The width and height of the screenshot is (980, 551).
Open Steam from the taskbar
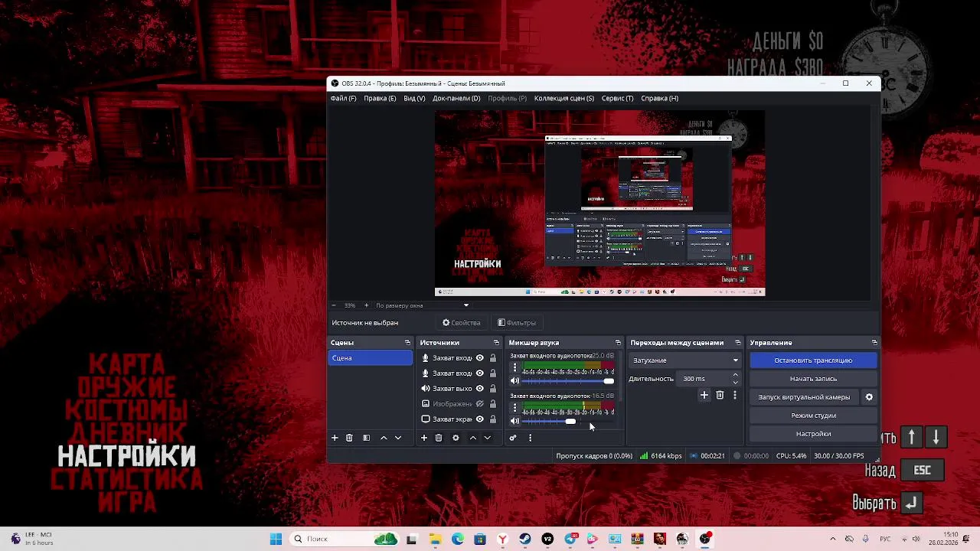[525, 539]
